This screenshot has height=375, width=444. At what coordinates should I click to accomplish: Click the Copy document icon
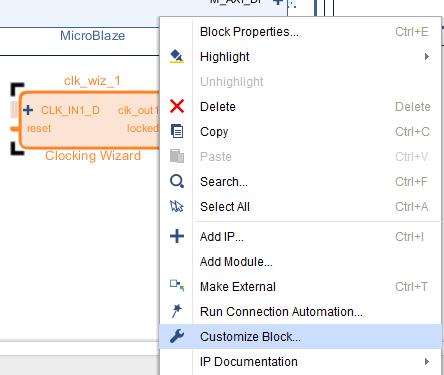click(x=177, y=131)
